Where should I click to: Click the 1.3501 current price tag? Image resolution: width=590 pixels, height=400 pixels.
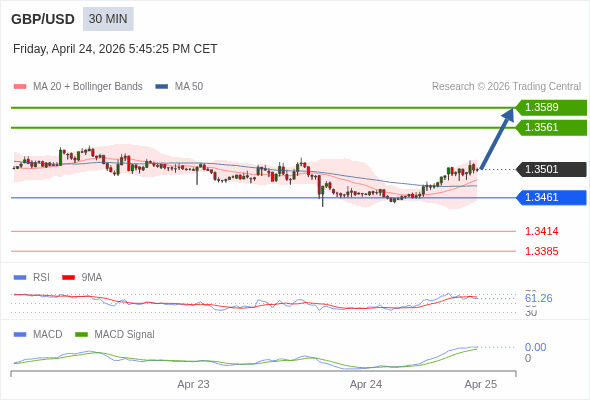coord(551,169)
